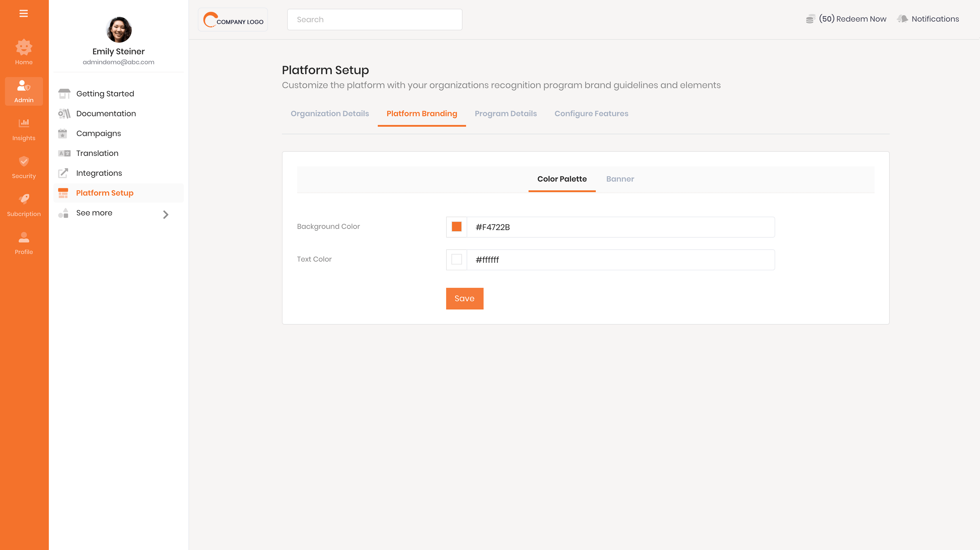
Task: Select the Color Palette sub-tab
Action: pos(562,179)
